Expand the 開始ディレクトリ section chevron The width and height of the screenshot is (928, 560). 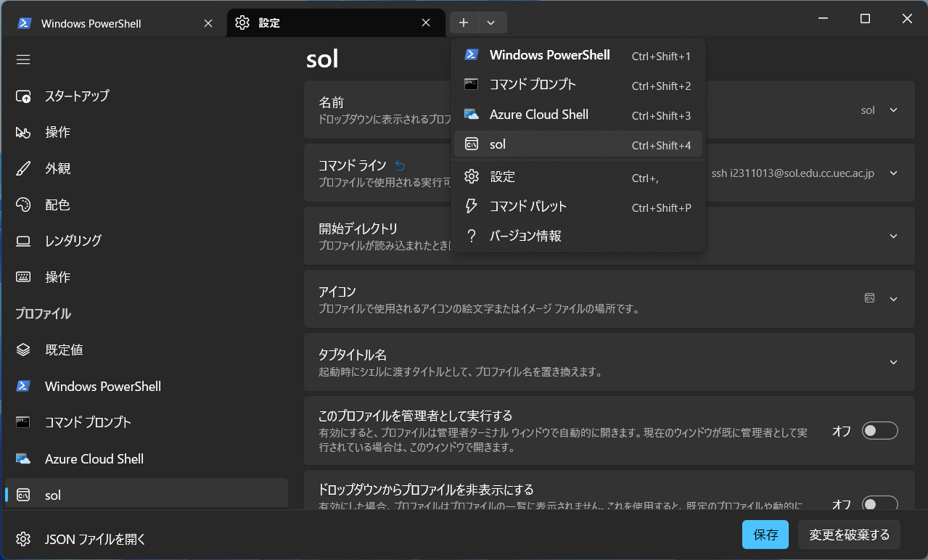[x=892, y=236]
